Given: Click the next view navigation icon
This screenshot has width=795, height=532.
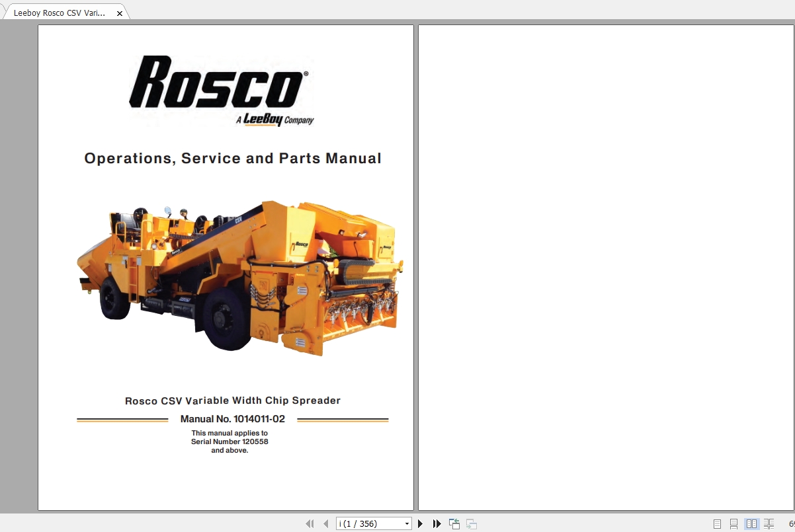Looking at the screenshot, I should click(x=472, y=523).
